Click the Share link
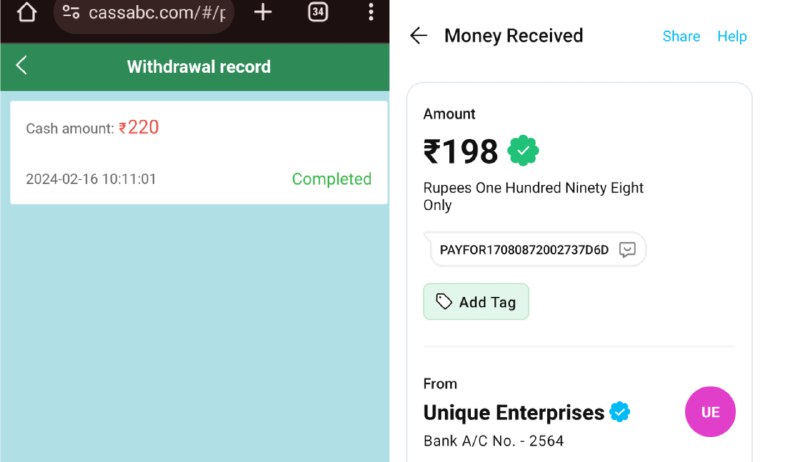This screenshot has width=800, height=462. click(x=681, y=36)
